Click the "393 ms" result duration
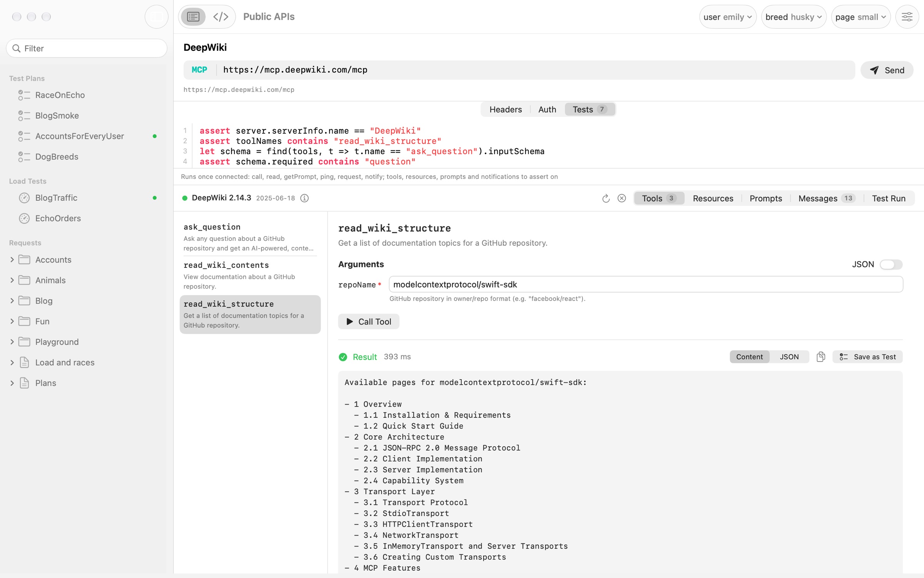The image size is (924, 578). point(397,357)
